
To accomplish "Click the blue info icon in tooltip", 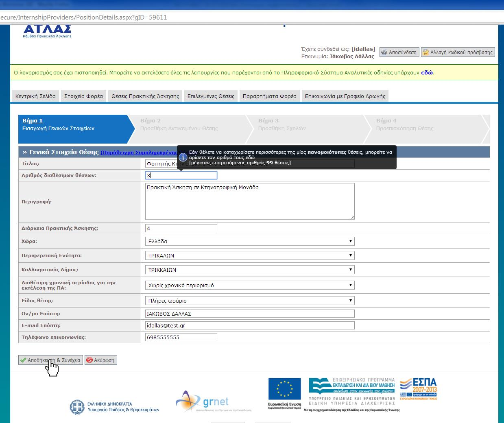I will click(183, 157).
